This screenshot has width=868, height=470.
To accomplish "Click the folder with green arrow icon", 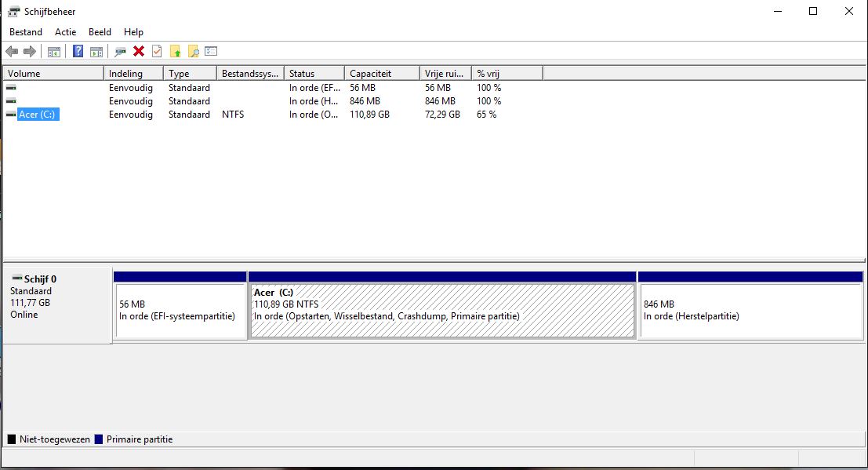I will pyautogui.click(x=175, y=52).
